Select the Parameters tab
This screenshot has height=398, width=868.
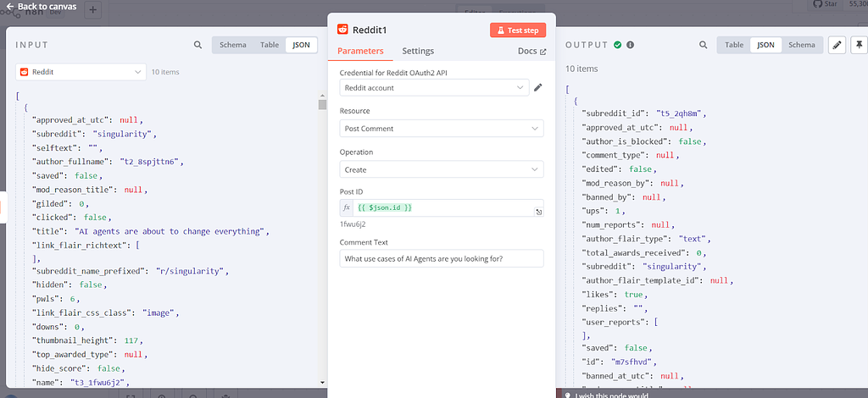(360, 52)
